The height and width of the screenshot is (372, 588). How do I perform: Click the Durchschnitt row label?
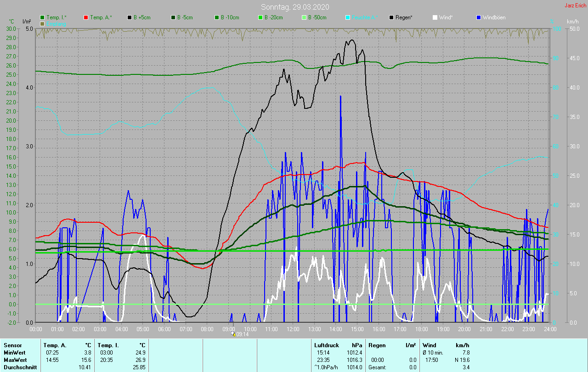(x=20, y=367)
